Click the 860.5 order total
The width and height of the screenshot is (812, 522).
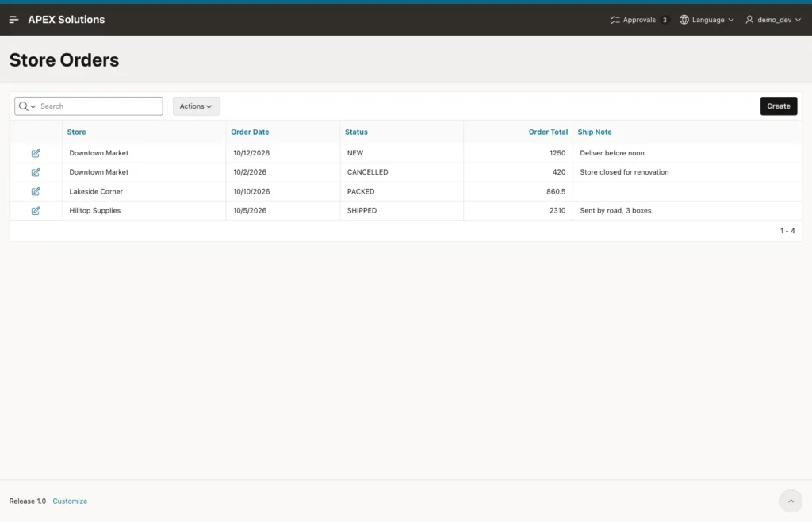click(556, 192)
